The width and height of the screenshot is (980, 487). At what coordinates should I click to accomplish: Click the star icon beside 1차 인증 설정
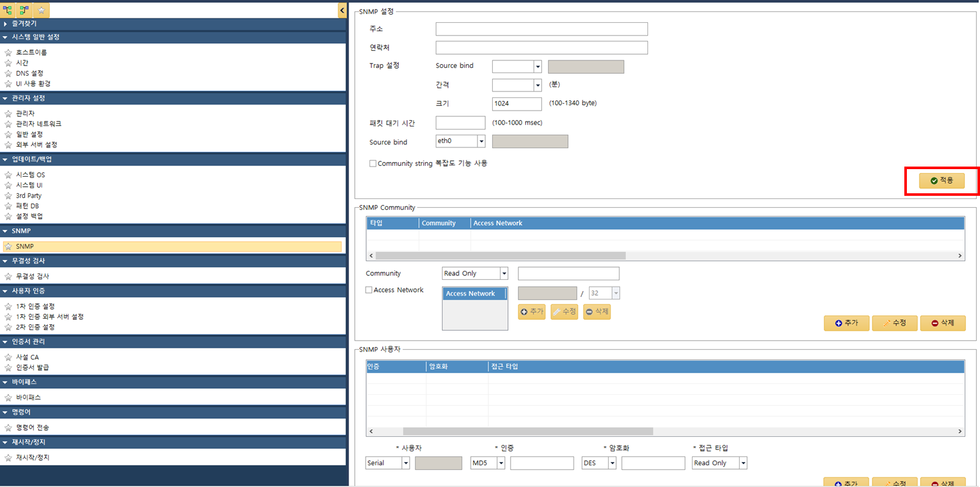8,306
